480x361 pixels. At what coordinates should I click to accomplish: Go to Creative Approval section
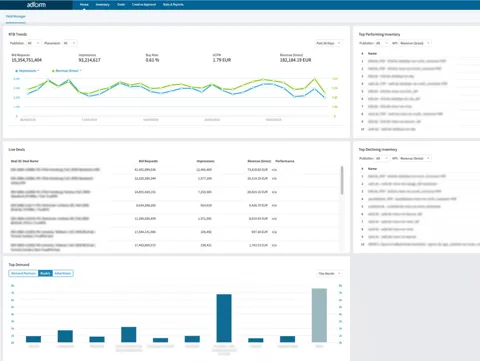144,5
